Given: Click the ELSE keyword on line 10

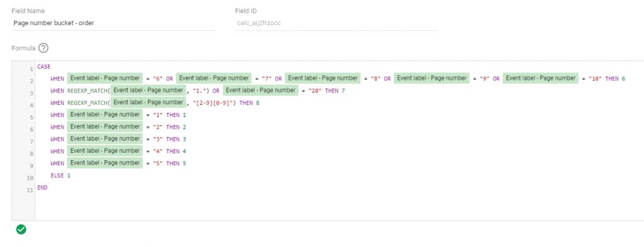Looking at the screenshot, I should (x=57, y=175).
